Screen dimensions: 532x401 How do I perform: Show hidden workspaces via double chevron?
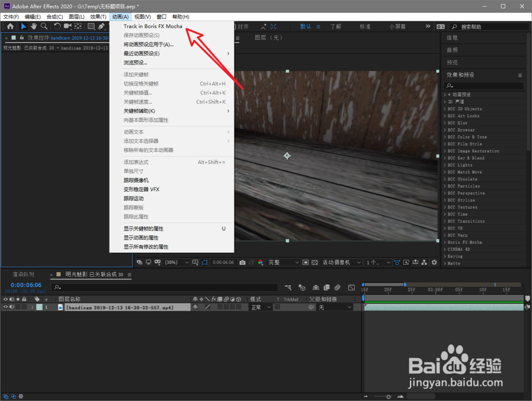(x=428, y=26)
